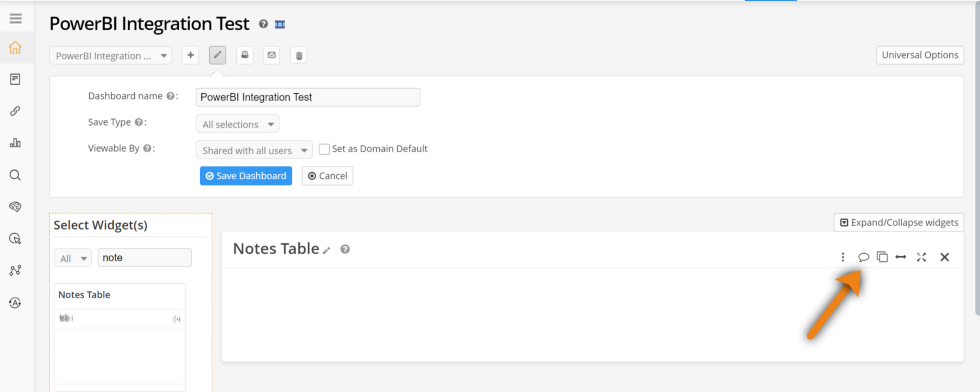The image size is (980, 392).
Task: Click the Save Dashboard button
Action: tap(246, 176)
